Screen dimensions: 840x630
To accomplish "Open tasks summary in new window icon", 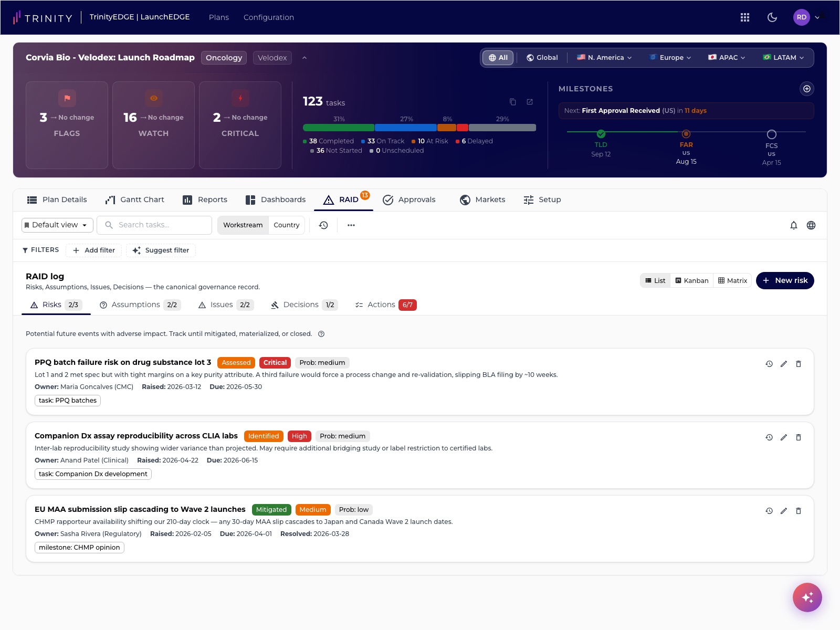I will tap(530, 102).
